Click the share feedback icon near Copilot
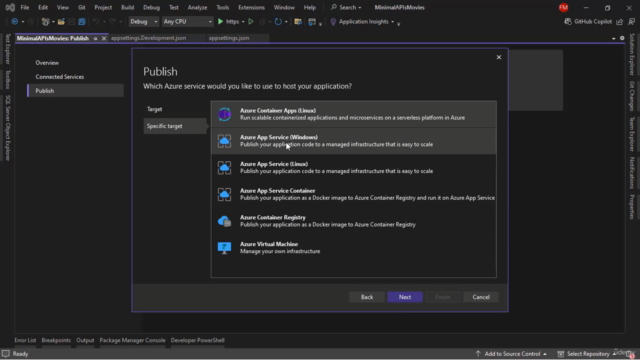The image size is (640, 360). tap(620, 22)
